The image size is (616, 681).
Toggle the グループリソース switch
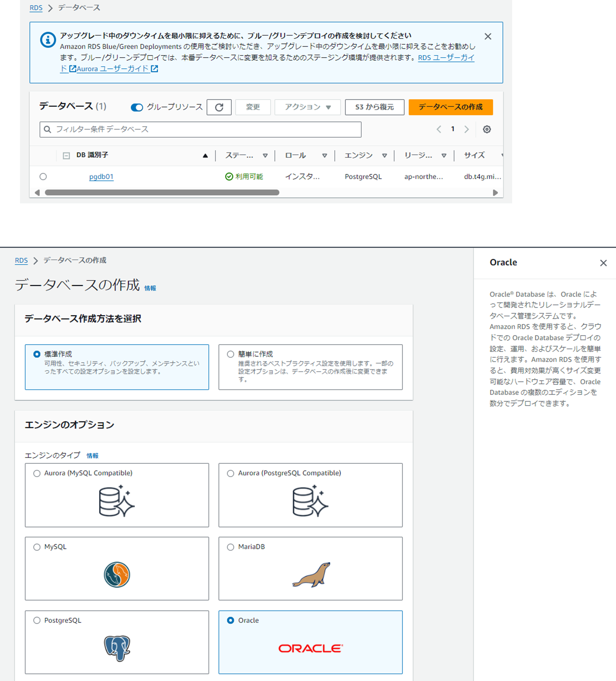137,107
